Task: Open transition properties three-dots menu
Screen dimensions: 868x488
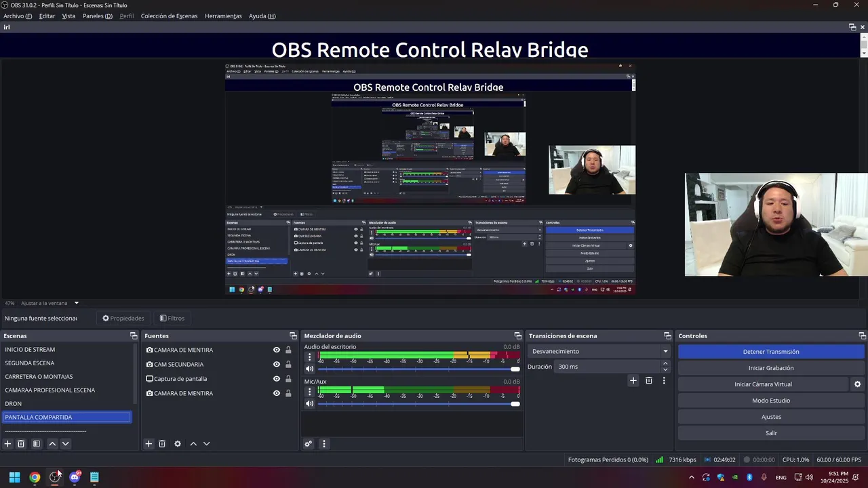Action: pos(664,381)
